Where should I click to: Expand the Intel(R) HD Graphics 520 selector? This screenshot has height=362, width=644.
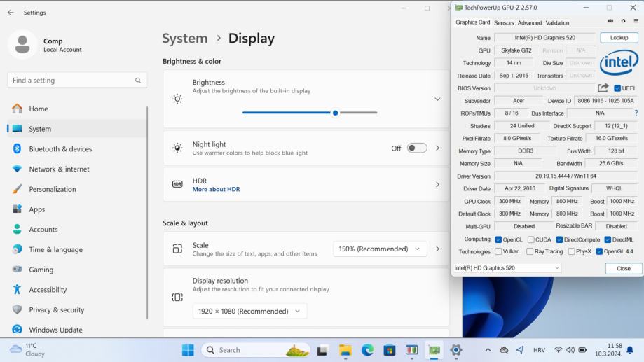point(507,268)
